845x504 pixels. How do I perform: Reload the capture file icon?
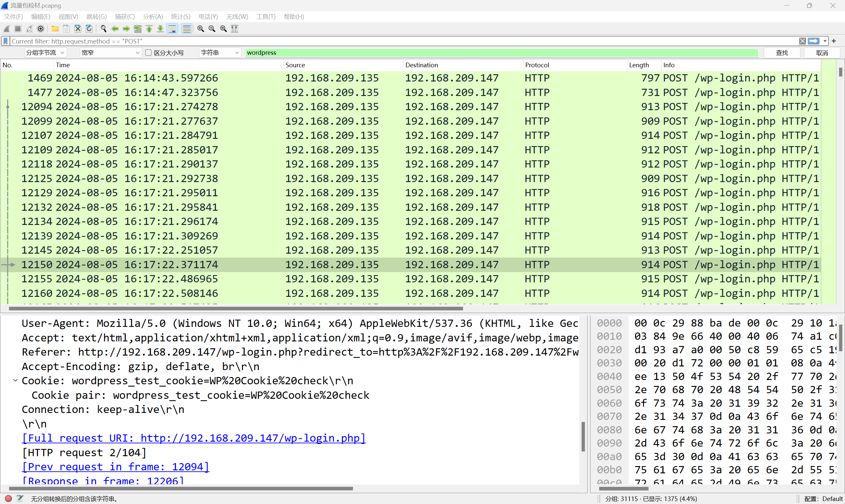coord(89,29)
